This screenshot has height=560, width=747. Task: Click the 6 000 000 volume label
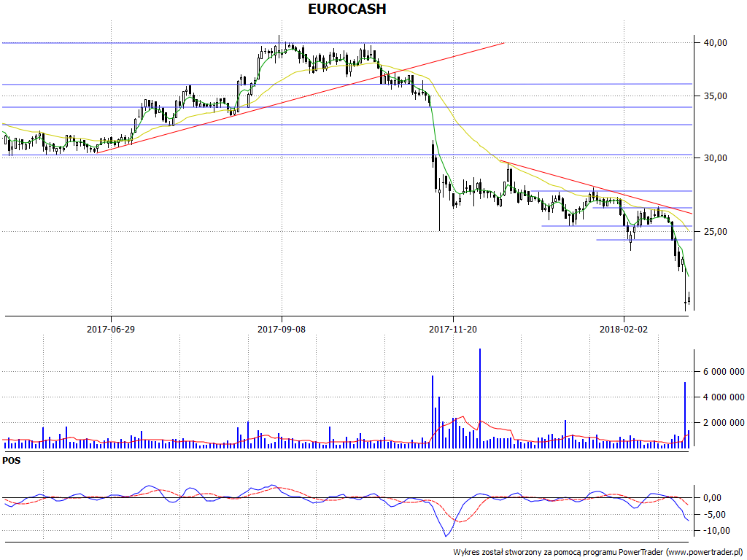click(724, 372)
